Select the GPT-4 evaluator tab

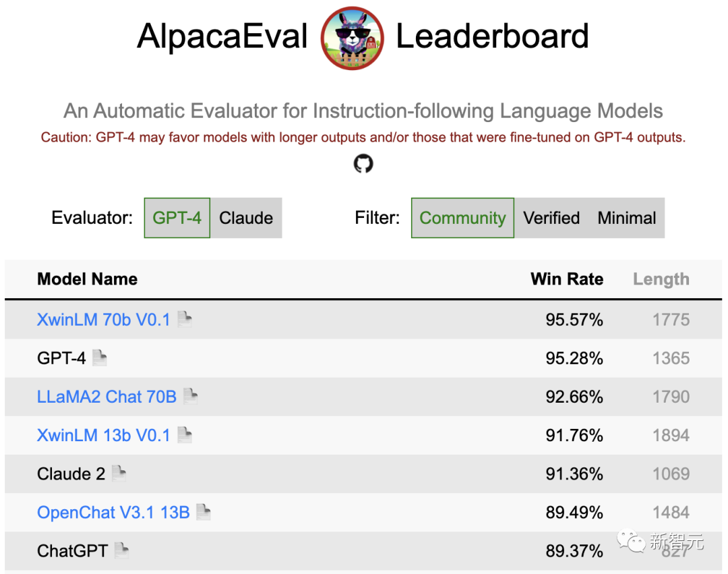(177, 218)
